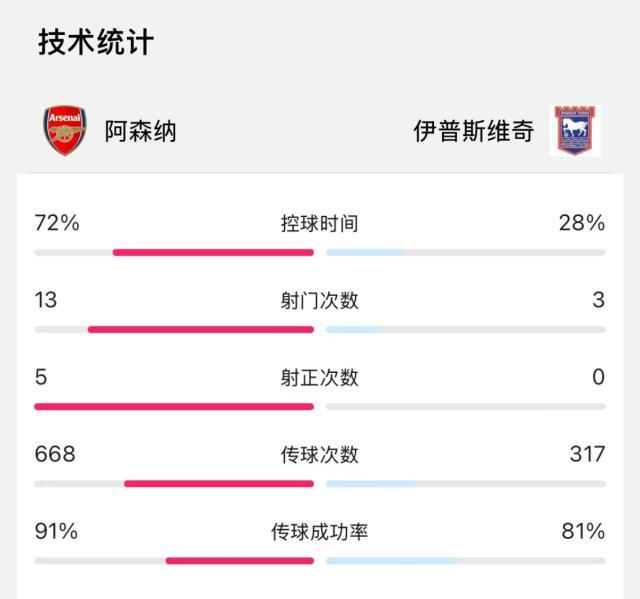Select the 技术统计 heading
The image size is (640, 599).
pos(95,42)
